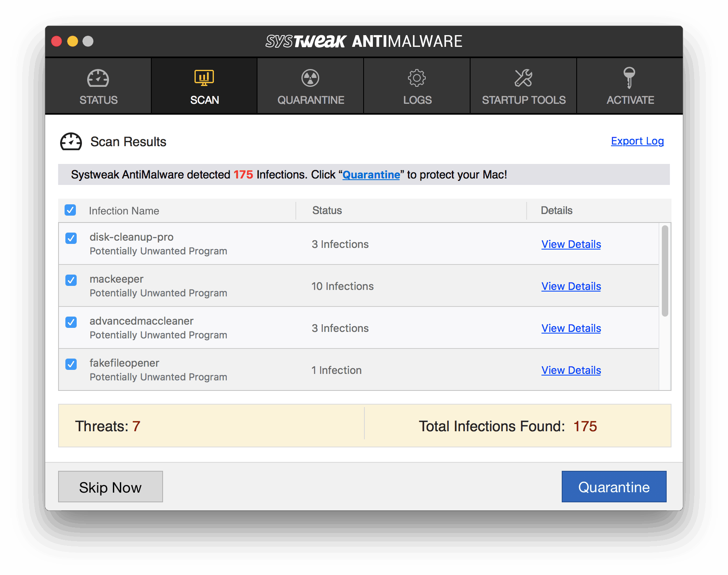Switch to the LOGS tab label
Image resolution: width=728 pixels, height=575 pixels.
point(417,100)
